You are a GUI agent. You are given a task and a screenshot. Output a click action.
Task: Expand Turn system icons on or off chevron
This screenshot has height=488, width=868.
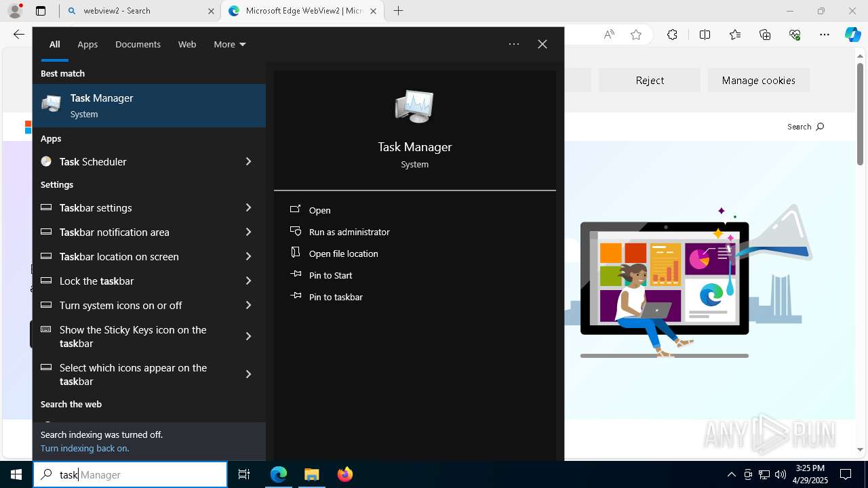[x=248, y=305]
